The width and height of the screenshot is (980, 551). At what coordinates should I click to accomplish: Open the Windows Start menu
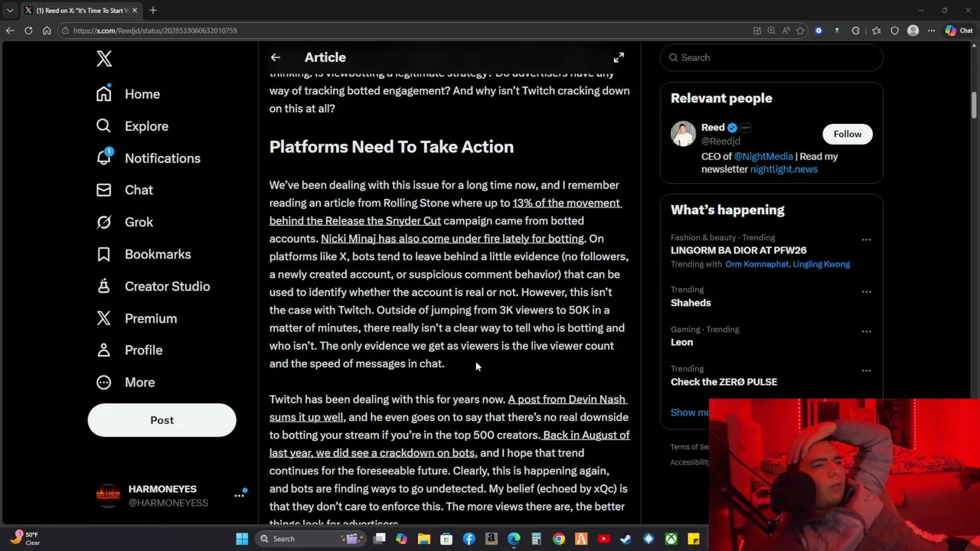[242, 539]
